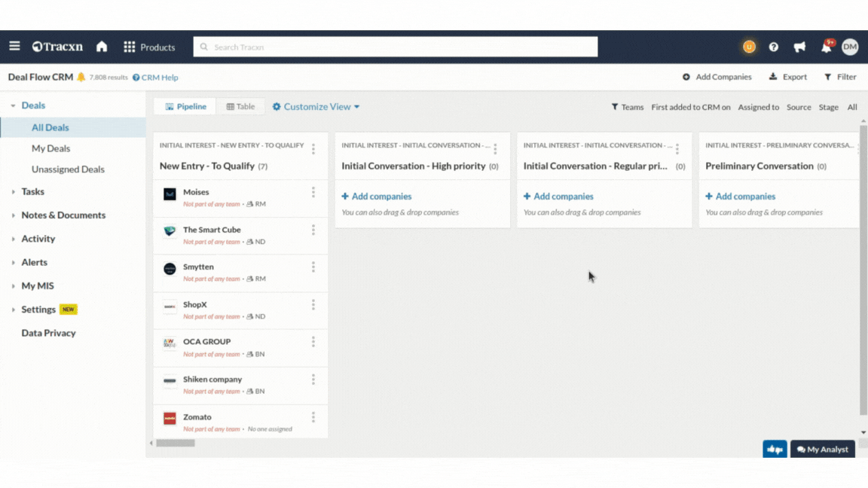868x488 pixels.
Task: Open the Customize View dropdown
Action: [316, 107]
